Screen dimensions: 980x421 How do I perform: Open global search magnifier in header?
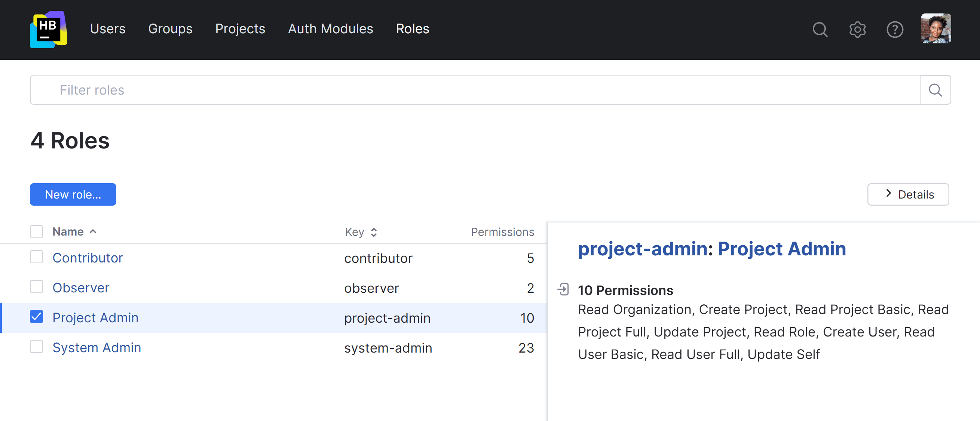click(820, 29)
